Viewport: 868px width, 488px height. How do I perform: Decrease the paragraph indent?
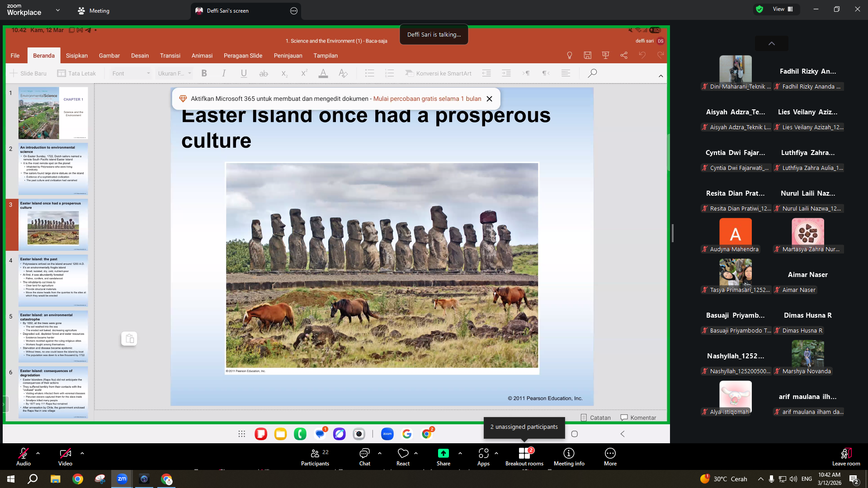coord(486,73)
